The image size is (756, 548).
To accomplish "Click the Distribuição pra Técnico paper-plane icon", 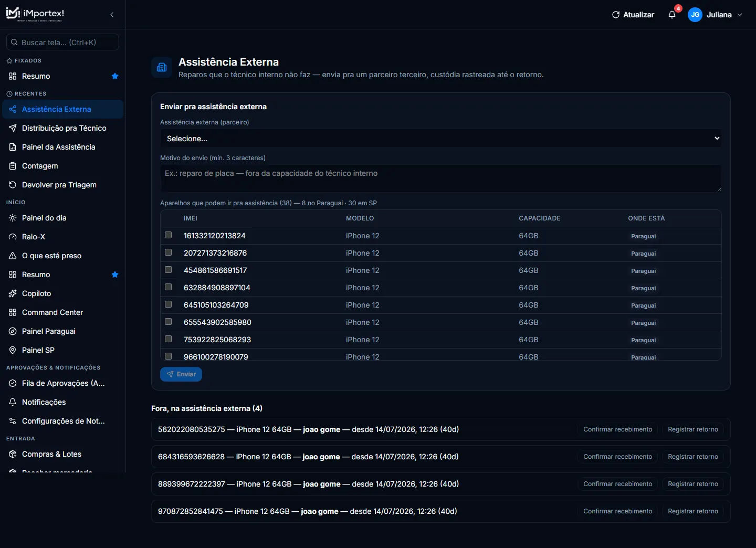I will [13, 128].
